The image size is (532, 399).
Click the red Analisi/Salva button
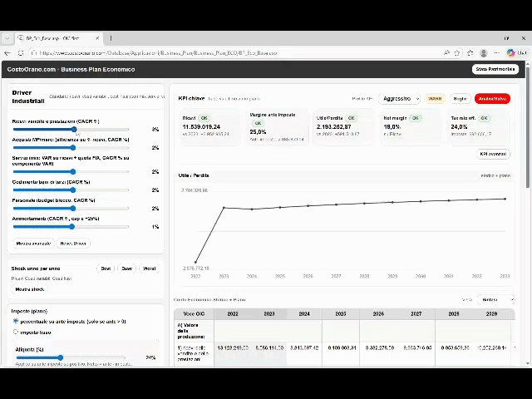tap(492, 99)
